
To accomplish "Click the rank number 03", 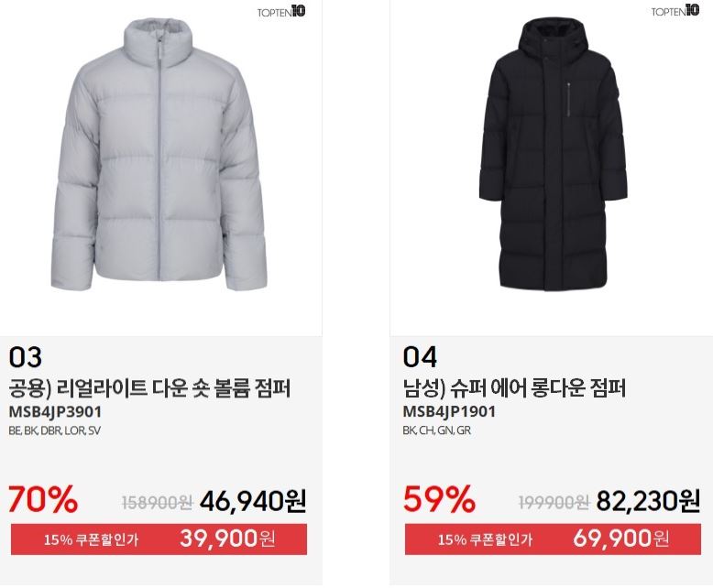I will tap(26, 357).
